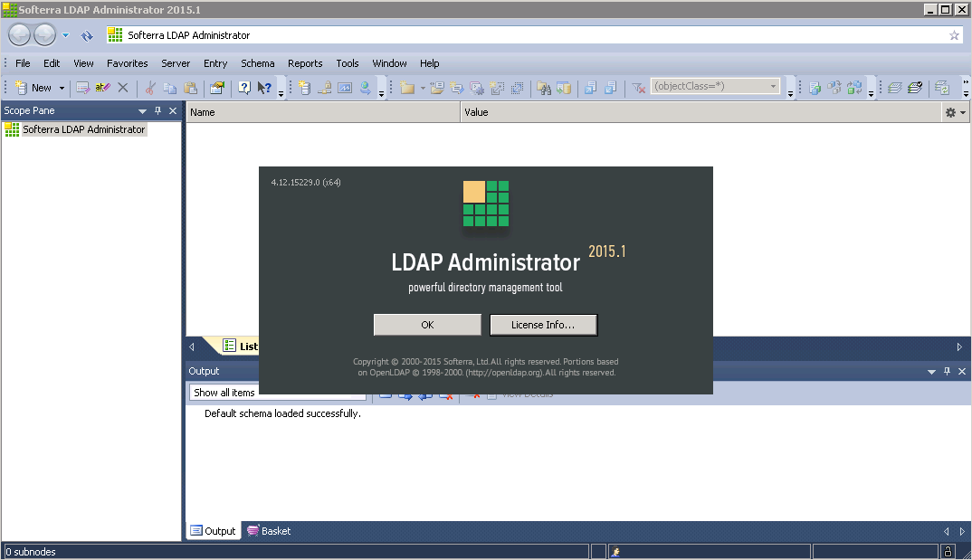
Task: Click the 'Default schema loaded successfully.' message
Action: 282,413
